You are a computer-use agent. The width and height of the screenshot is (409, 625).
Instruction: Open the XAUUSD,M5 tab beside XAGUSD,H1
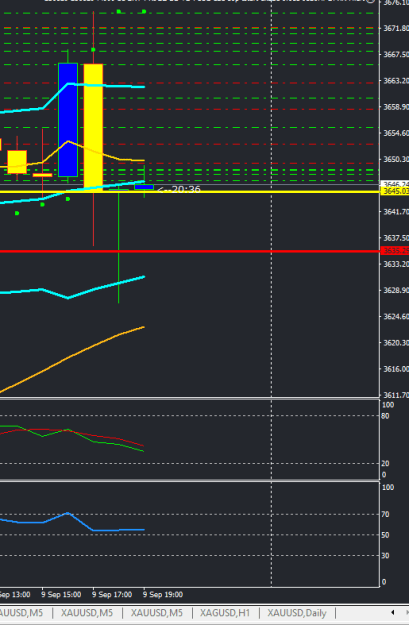pos(157,613)
